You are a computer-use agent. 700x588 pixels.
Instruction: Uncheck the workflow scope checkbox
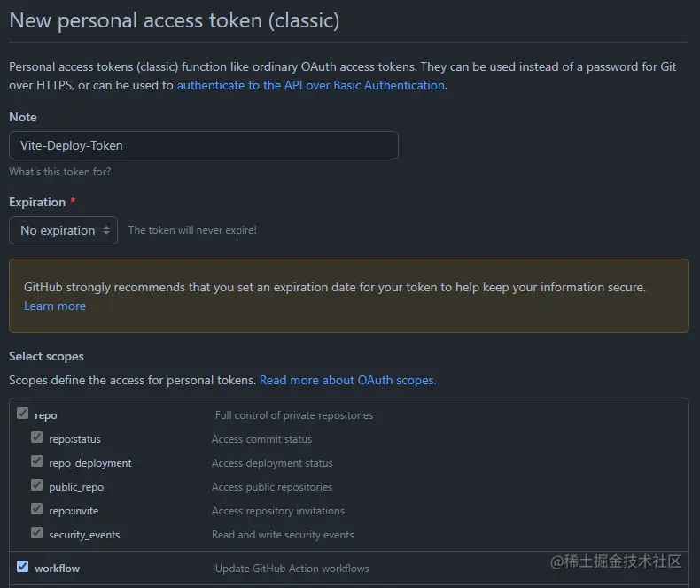(x=22, y=567)
